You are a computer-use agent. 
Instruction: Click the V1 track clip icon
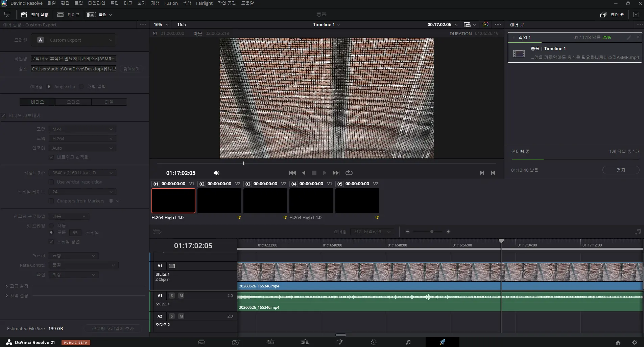coord(172,266)
